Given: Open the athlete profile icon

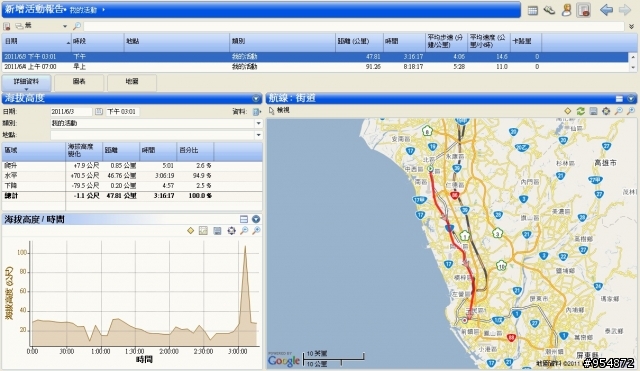Looking at the screenshot, I should [x=567, y=10].
